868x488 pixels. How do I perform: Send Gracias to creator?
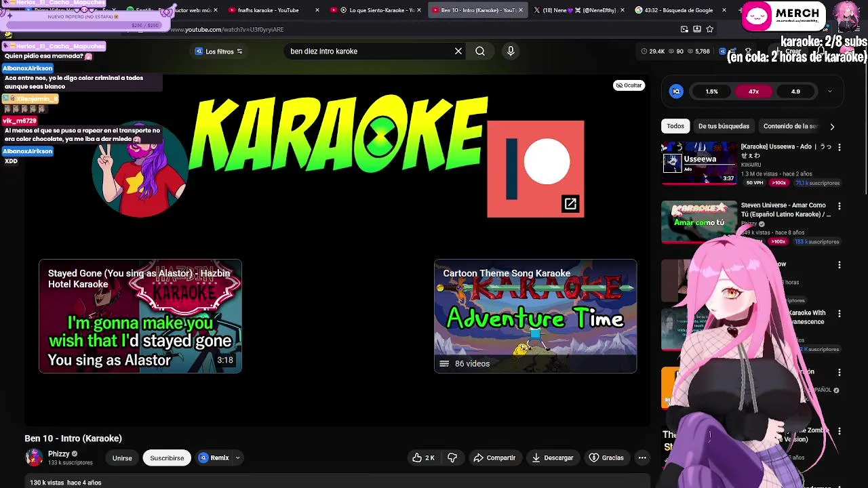tap(606, 457)
